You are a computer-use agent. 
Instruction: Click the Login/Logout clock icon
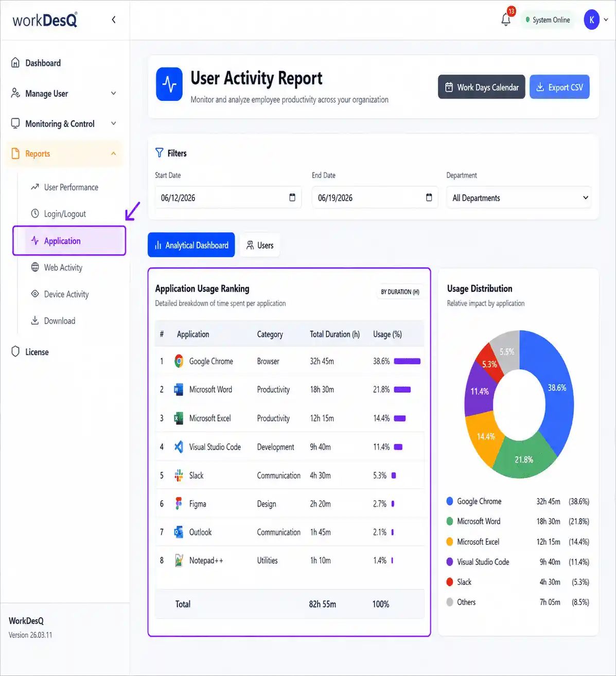point(35,214)
